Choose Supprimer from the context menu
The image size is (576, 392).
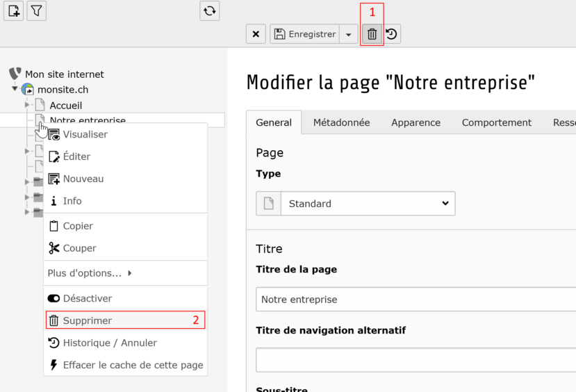(x=88, y=320)
